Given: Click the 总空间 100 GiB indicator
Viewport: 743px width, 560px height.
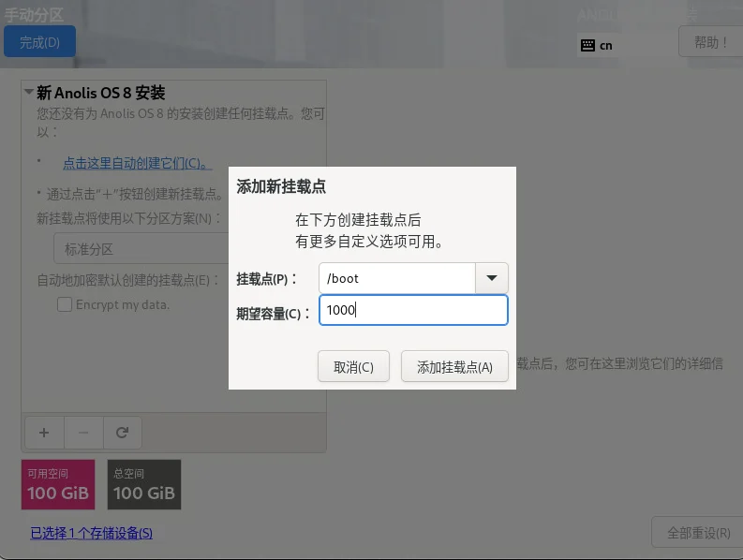Looking at the screenshot, I should coord(144,484).
